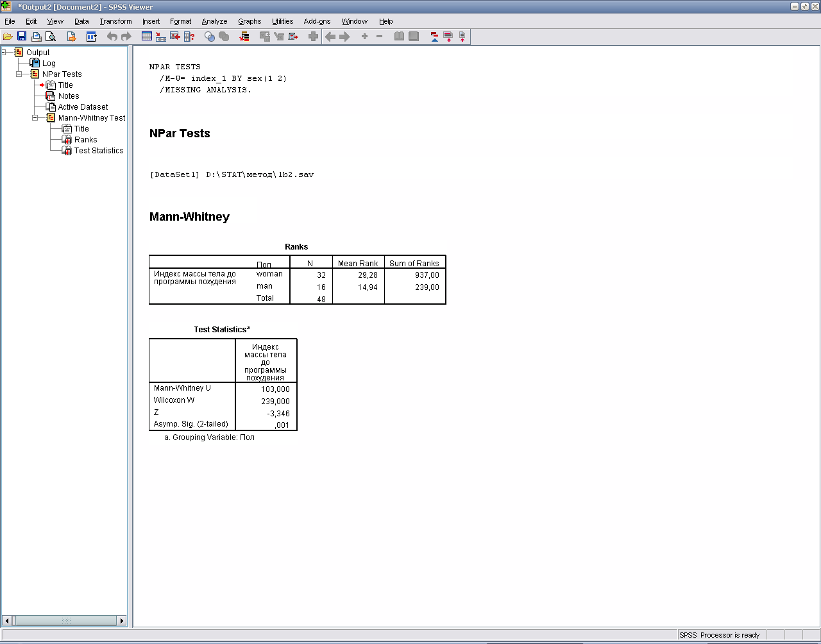Open the Graphs menu

(x=250, y=21)
